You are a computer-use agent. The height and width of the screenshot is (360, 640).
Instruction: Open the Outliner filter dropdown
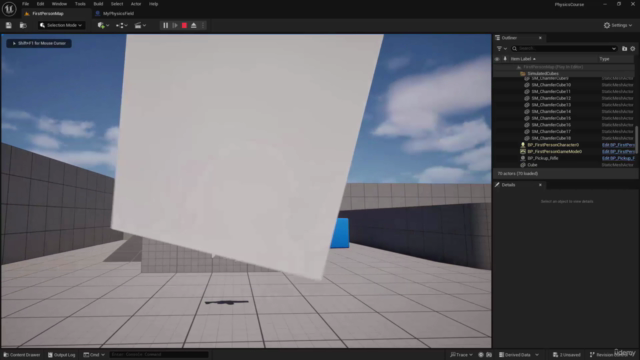tap(502, 49)
